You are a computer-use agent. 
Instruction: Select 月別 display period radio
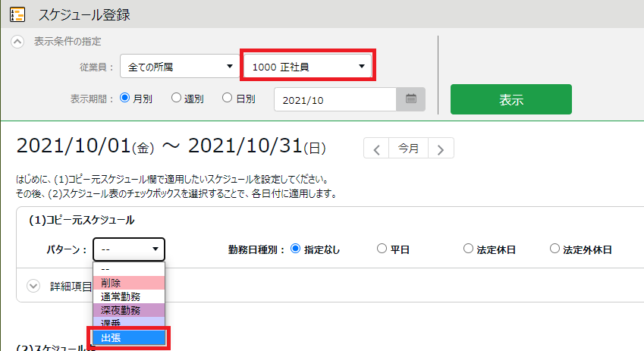126,98
